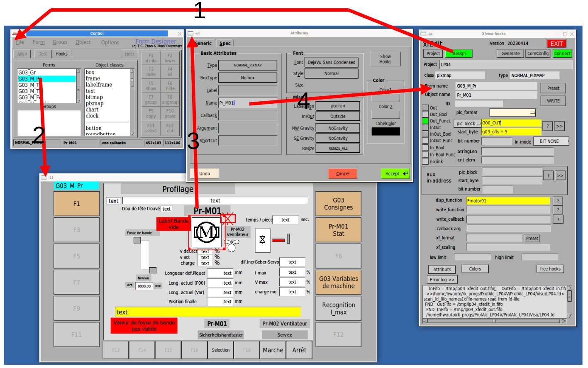This screenshot has height=368, width=588.
Task: Click the hourglass timer icon
Action: [x=262, y=240]
